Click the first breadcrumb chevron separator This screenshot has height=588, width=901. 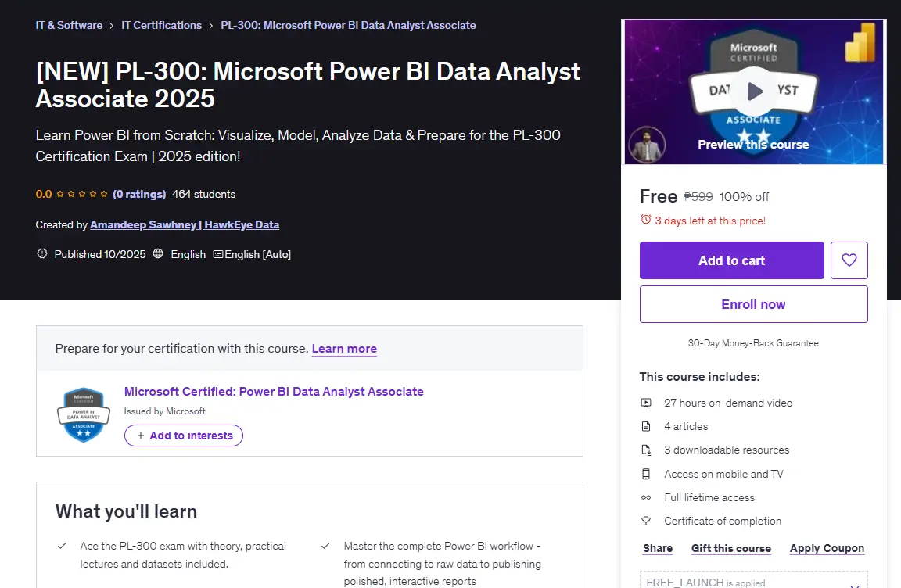coord(112,26)
